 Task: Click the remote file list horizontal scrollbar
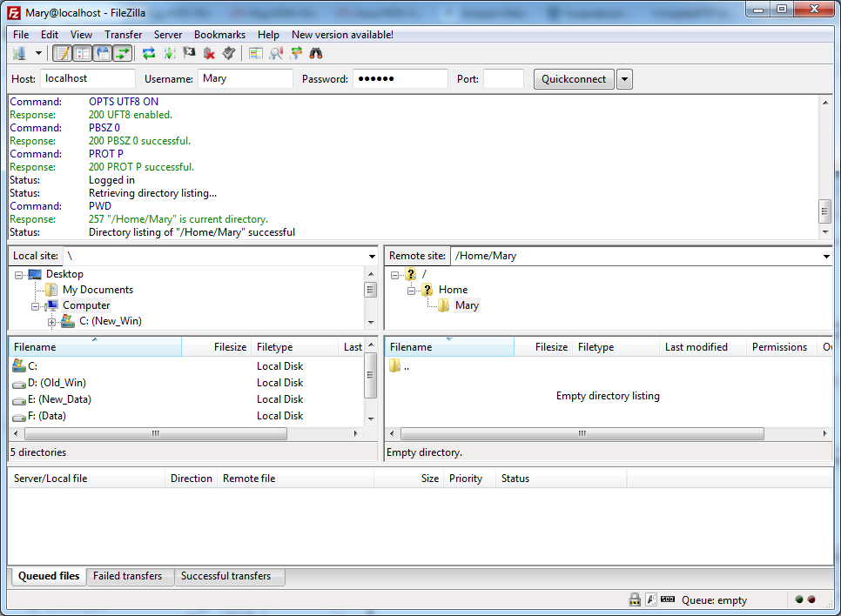click(x=582, y=433)
